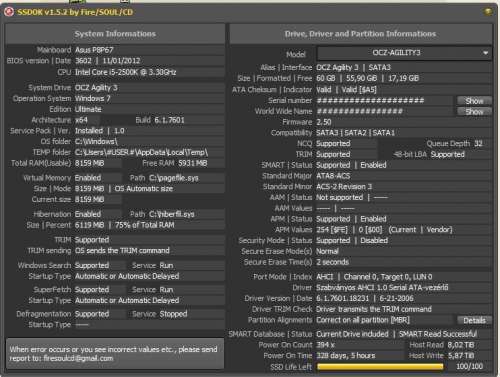Select SSD Life value 100/100
Screen dimensions: 500x377
[469, 367]
